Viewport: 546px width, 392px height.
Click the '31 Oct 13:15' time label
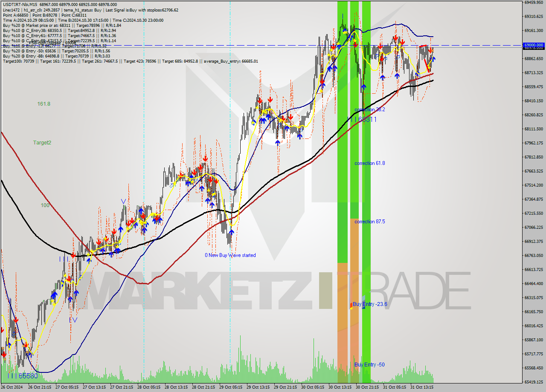pyautogui.click(x=422, y=387)
